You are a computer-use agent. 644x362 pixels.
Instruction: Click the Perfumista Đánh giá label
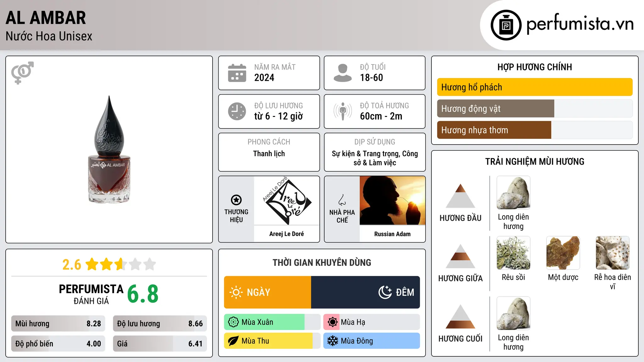91,294
